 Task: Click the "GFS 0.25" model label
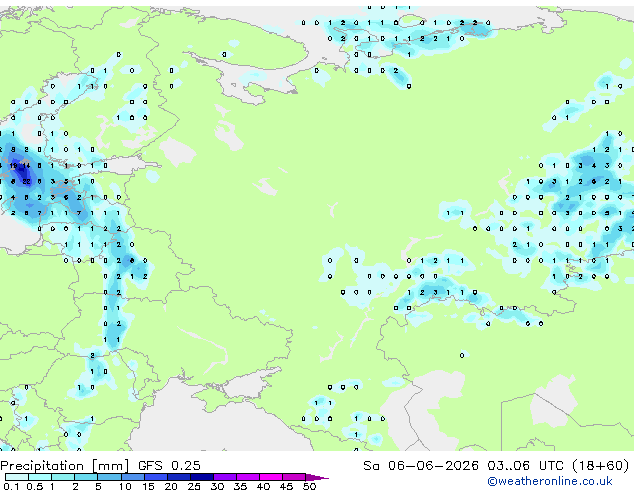pos(169,466)
